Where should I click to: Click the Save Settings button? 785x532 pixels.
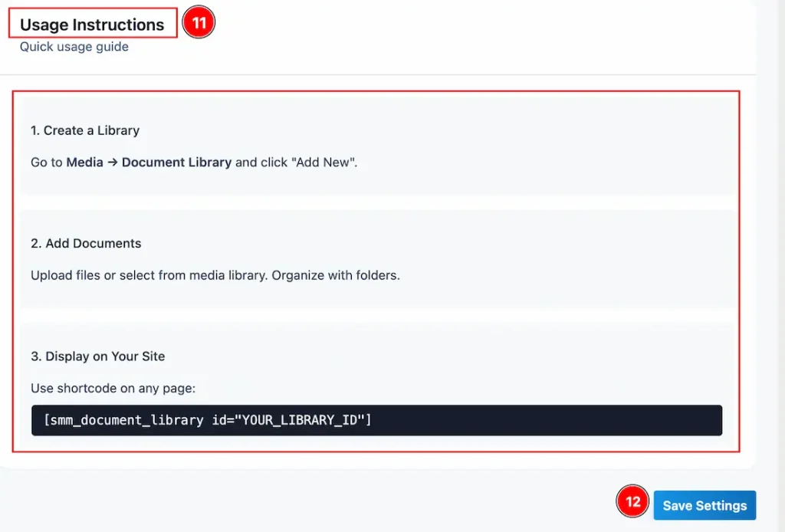tap(705, 505)
